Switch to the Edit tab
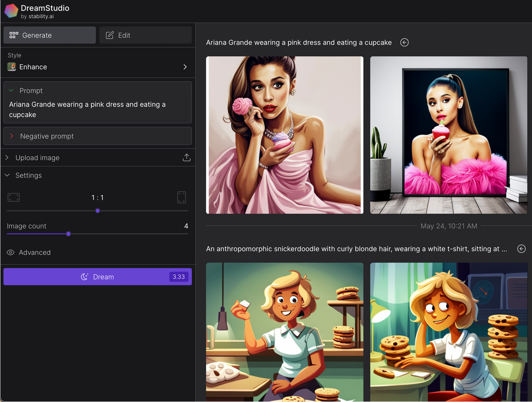The width and height of the screenshot is (532, 402). [145, 35]
